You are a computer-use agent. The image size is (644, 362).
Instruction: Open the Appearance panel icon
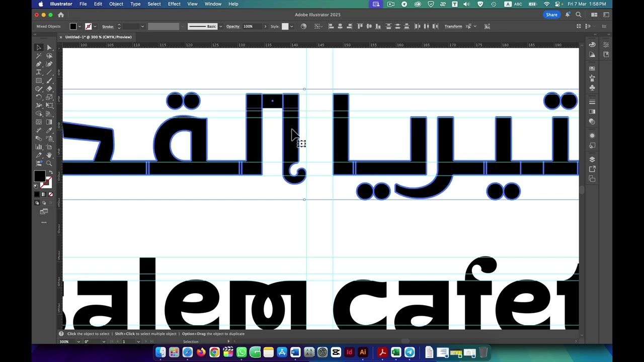coord(592,136)
